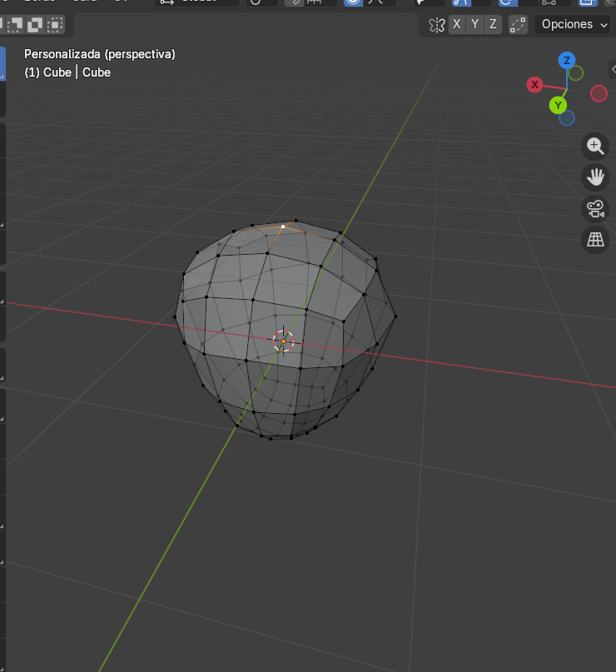Viewport: 616px width, 672px height.
Task: Click the hollow red negative X gizmo circle
Action: pos(599,93)
